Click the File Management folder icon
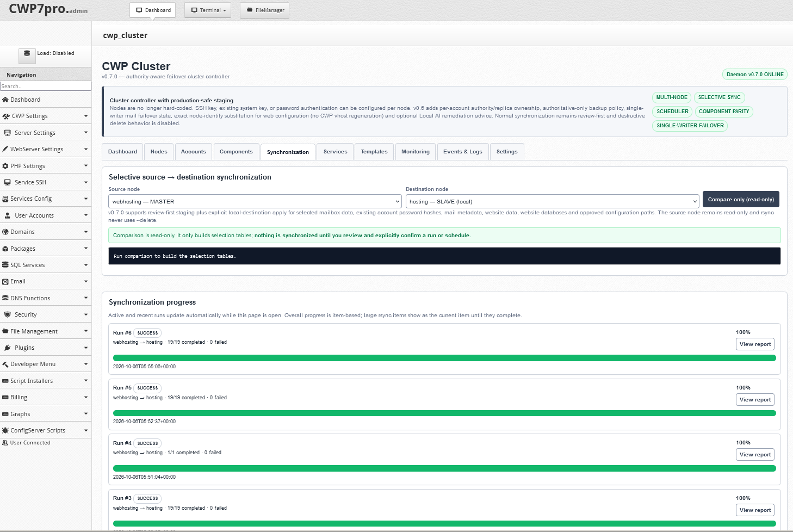The width and height of the screenshot is (793, 532). 5,331
